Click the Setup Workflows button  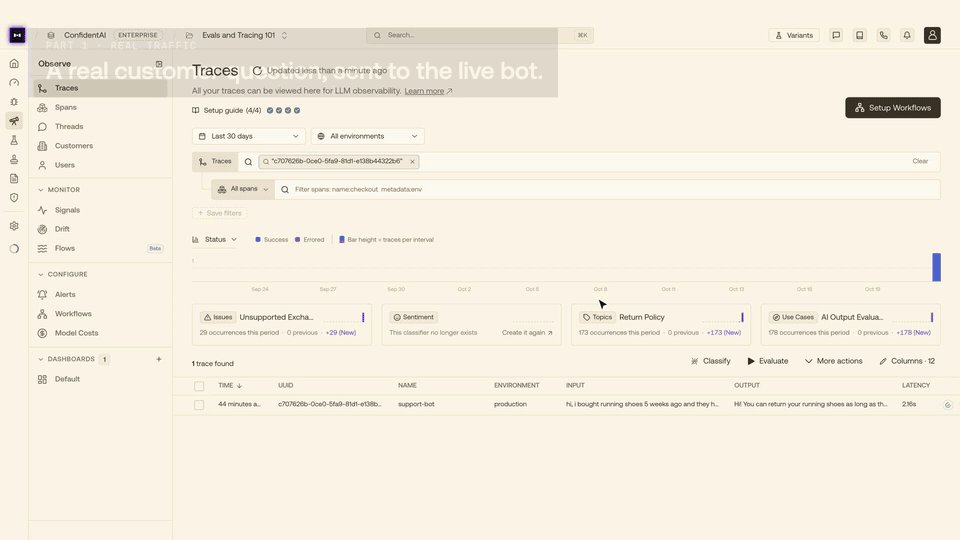(x=893, y=108)
